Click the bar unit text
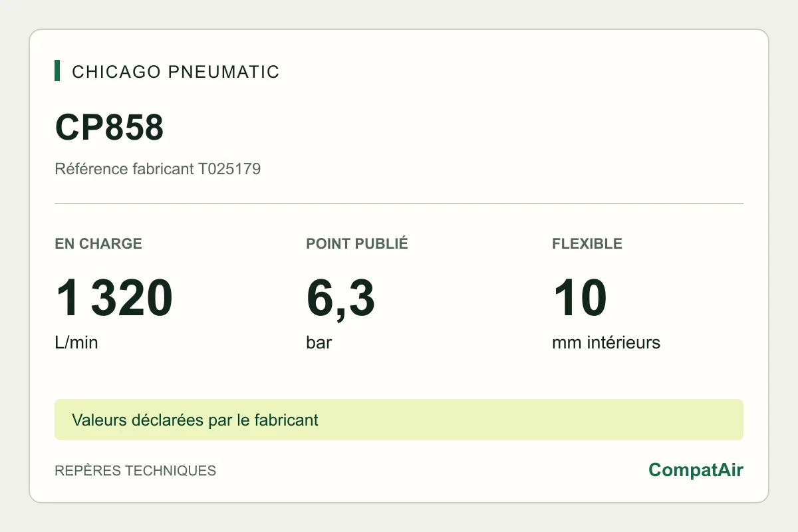This screenshot has width=798, height=532. (319, 343)
